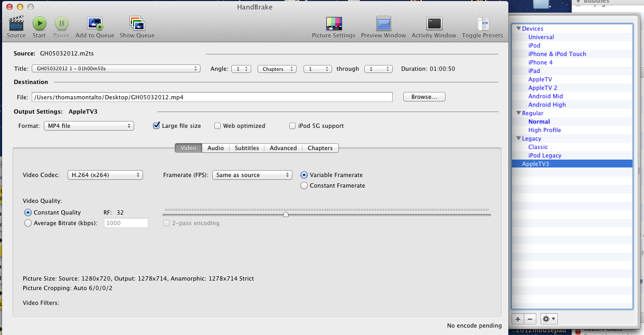Add a new preset with the plus button
This screenshot has height=335, width=644.
click(518, 319)
